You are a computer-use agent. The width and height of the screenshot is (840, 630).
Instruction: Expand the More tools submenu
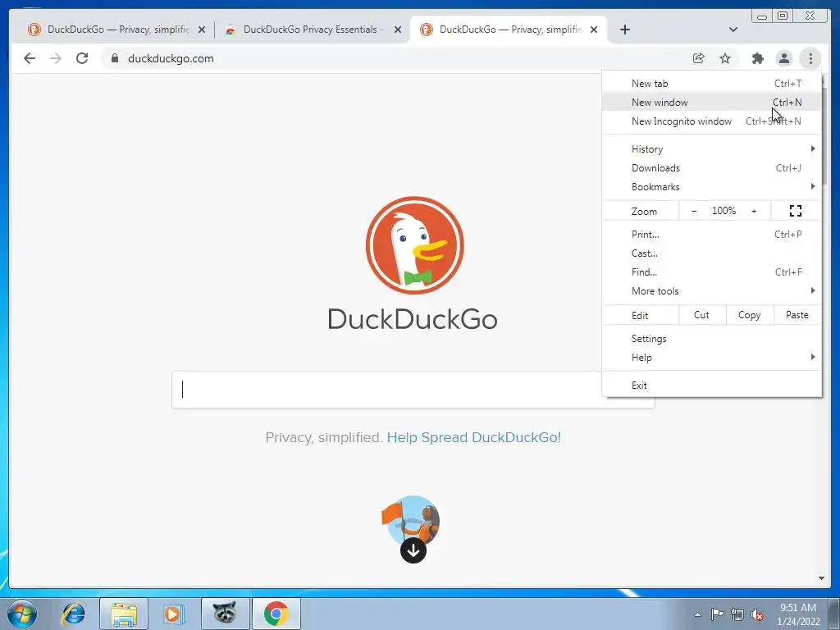711,291
